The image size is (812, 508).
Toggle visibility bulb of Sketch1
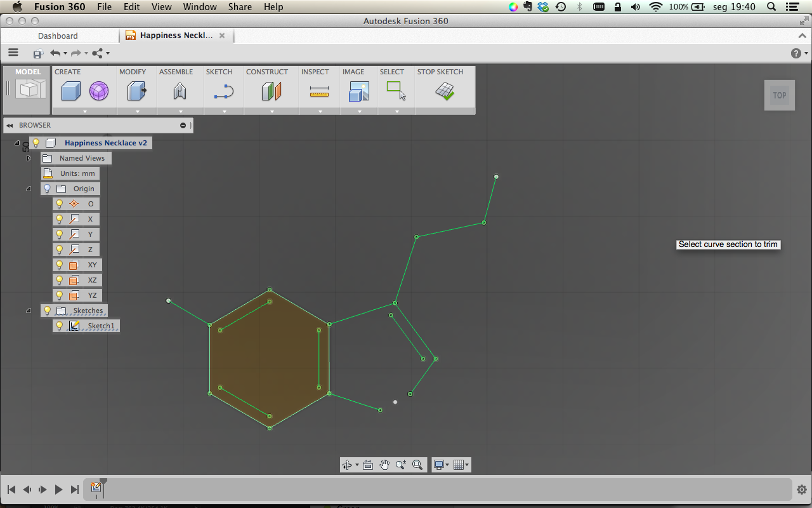[60, 326]
